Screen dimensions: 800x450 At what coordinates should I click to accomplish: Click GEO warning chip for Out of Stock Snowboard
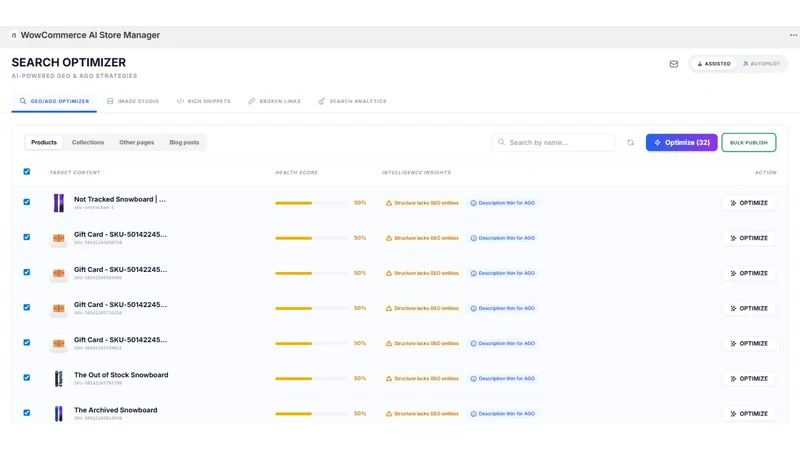pos(422,379)
